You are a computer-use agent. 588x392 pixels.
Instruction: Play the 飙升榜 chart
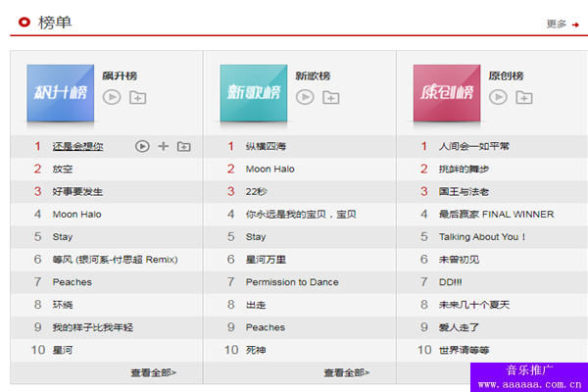pyautogui.click(x=112, y=97)
